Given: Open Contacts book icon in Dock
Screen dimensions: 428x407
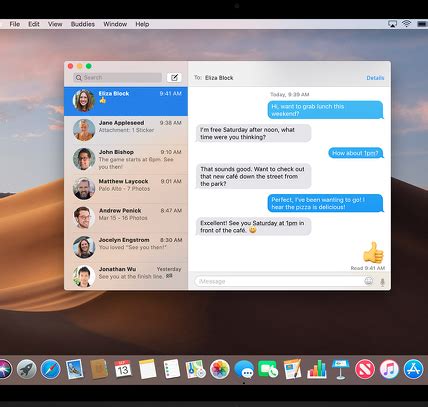Looking at the screenshot, I should (99, 369).
